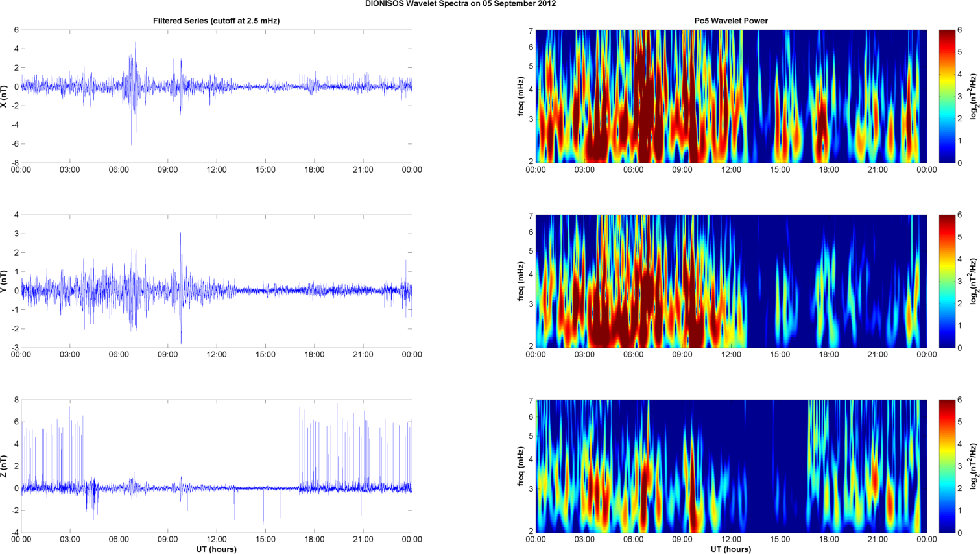980x554 pixels.
Task: Click inside the middle Pc5 wavelet spectrogram
Action: pyautogui.click(x=731, y=281)
